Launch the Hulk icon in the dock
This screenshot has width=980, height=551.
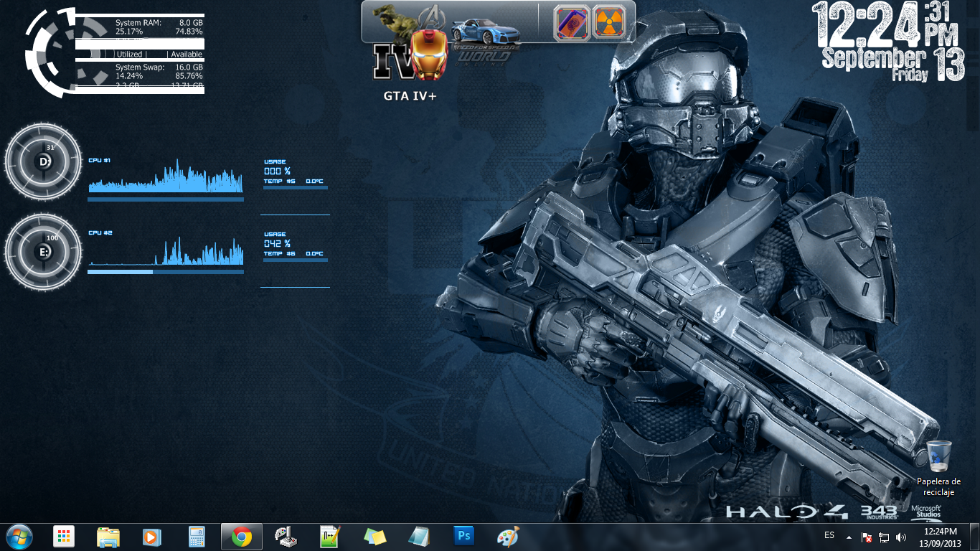[392, 21]
